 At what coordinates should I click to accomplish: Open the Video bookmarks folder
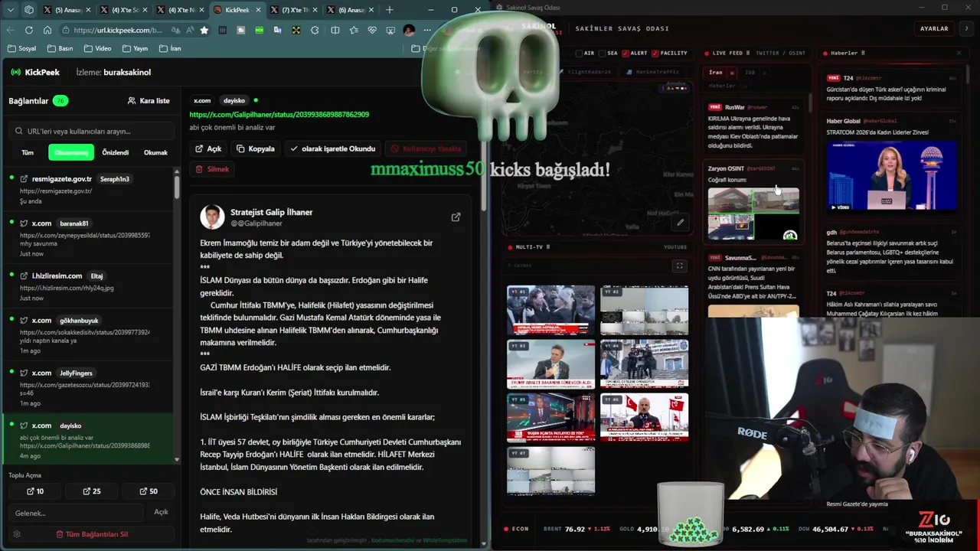click(x=96, y=48)
